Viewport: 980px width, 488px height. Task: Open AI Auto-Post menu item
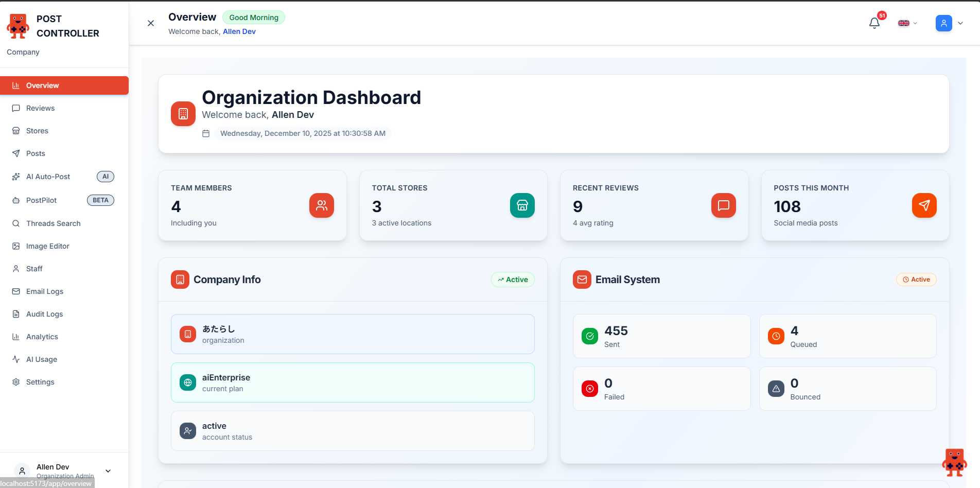(48, 177)
